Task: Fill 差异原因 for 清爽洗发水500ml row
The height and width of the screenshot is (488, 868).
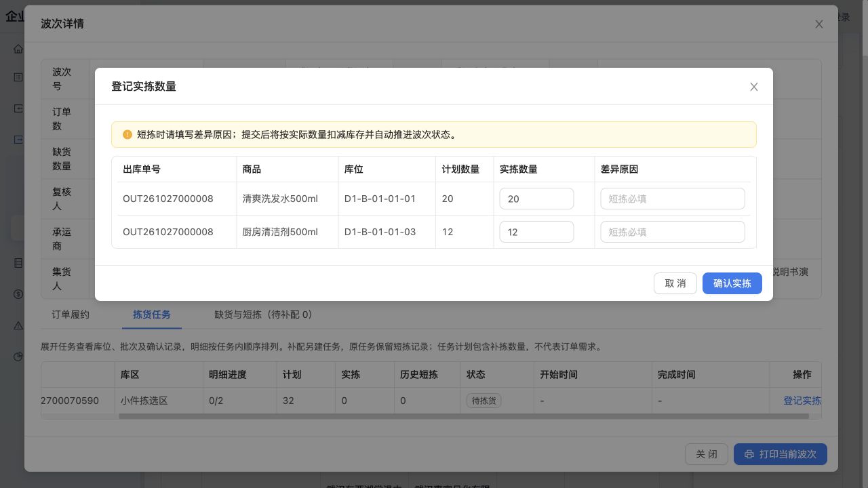Action: [673, 199]
